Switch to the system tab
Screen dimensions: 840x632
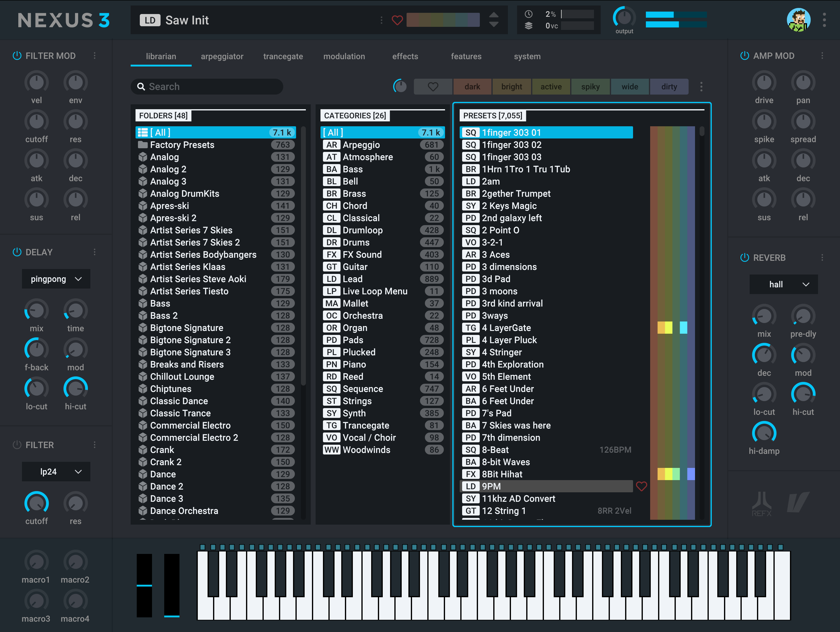pyautogui.click(x=527, y=56)
